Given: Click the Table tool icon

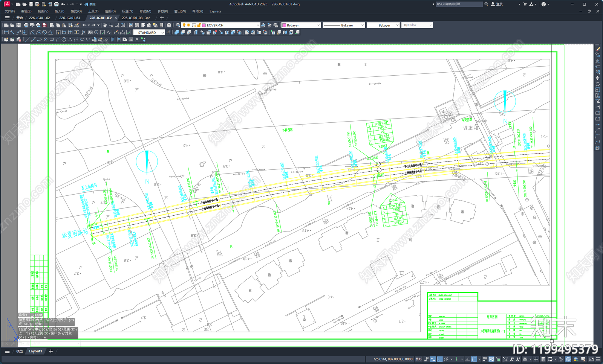Looking at the screenshot, I should 131,39.
